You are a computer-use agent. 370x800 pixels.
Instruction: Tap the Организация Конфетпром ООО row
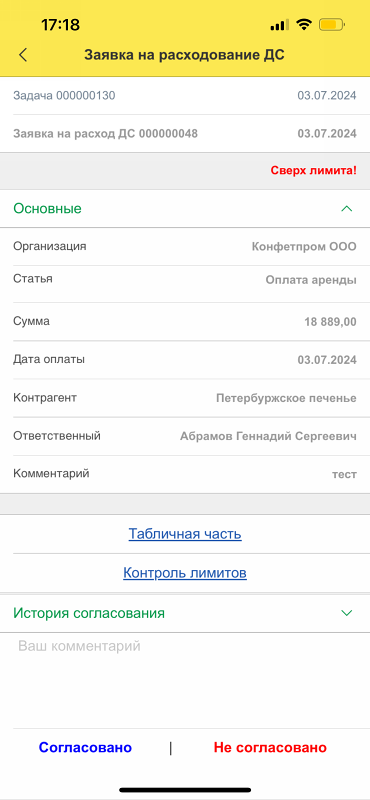pyautogui.click(x=185, y=246)
